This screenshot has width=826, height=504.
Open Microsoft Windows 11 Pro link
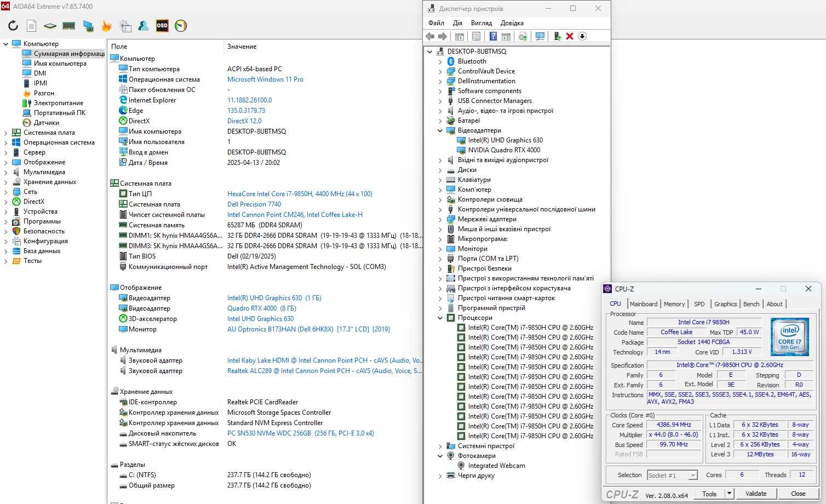[x=265, y=79]
